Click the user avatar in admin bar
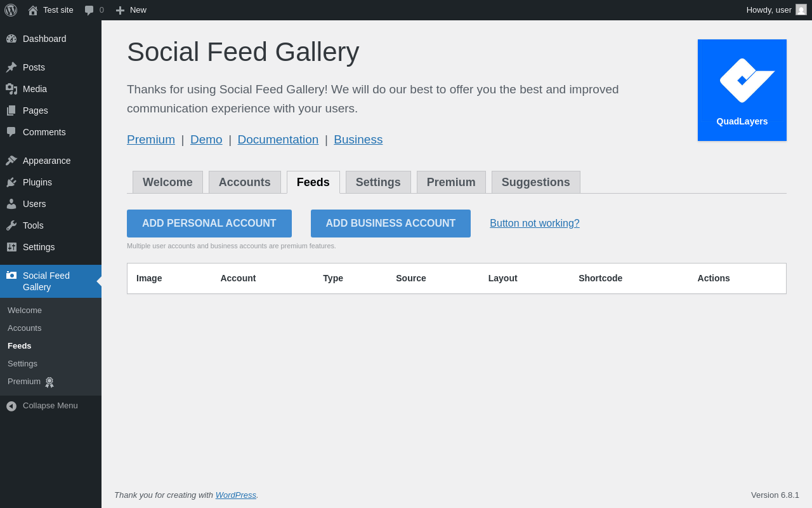This screenshot has width=812, height=508. (x=801, y=10)
